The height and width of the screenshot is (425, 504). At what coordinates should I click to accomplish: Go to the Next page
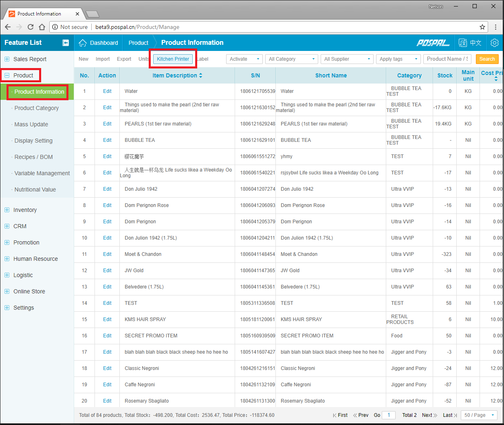coord(429,415)
